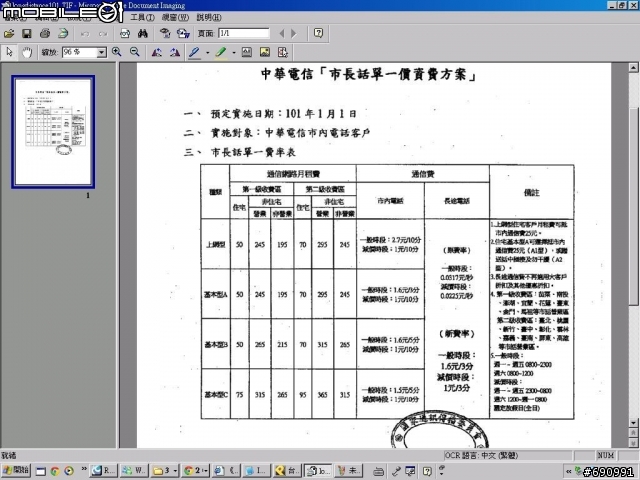Click the Send Text to Word icon
This screenshot has height=480, width=640.
pyautogui.click(x=183, y=33)
